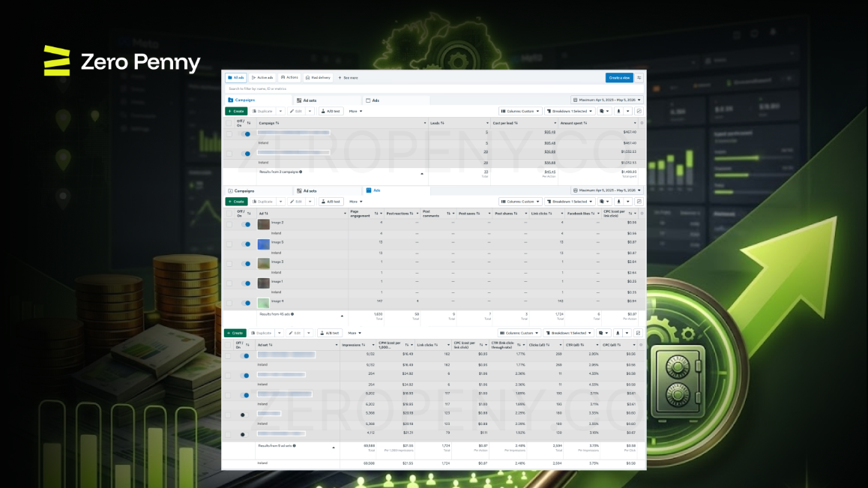This screenshot has height=488, width=868.
Task: Click the Create a view button
Action: (x=619, y=77)
